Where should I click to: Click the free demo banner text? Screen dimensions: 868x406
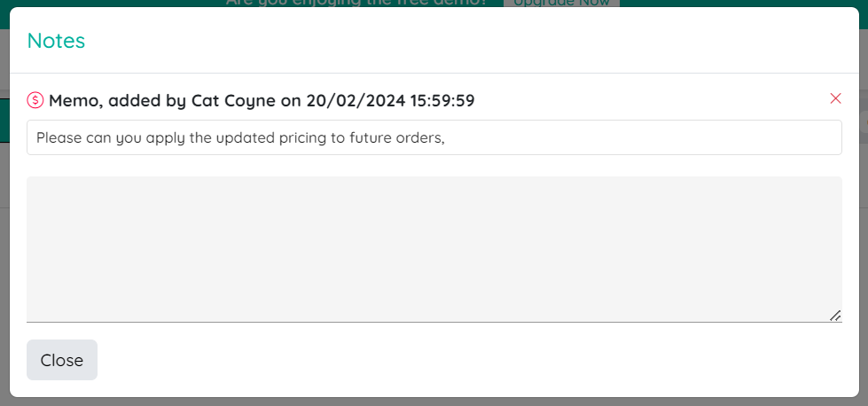coord(357,3)
